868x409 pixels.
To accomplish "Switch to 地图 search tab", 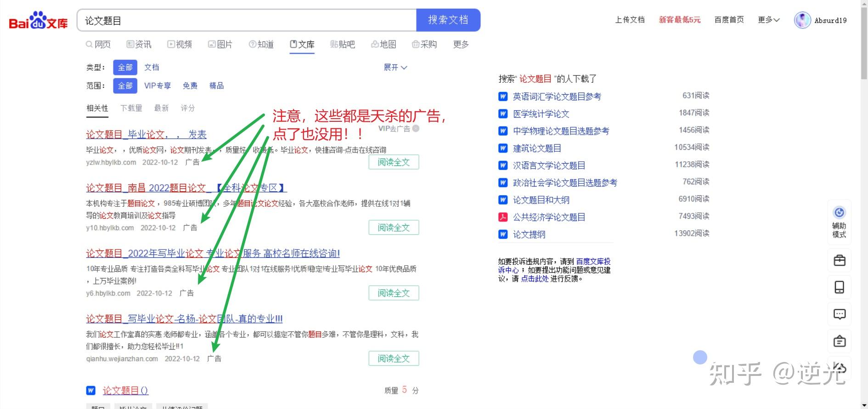I will point(383,44).
